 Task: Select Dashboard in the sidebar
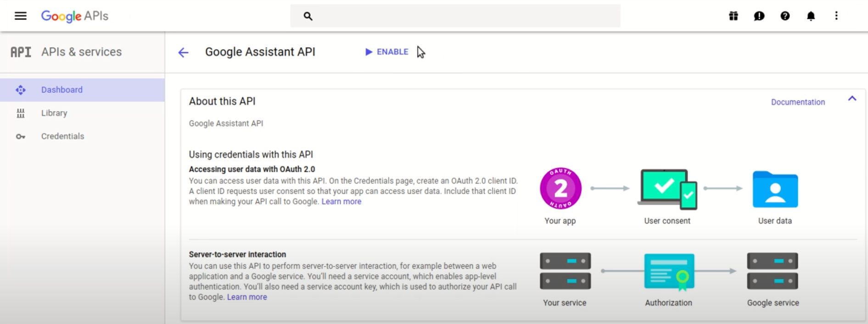pyautogui.click(x=83, y=90)
